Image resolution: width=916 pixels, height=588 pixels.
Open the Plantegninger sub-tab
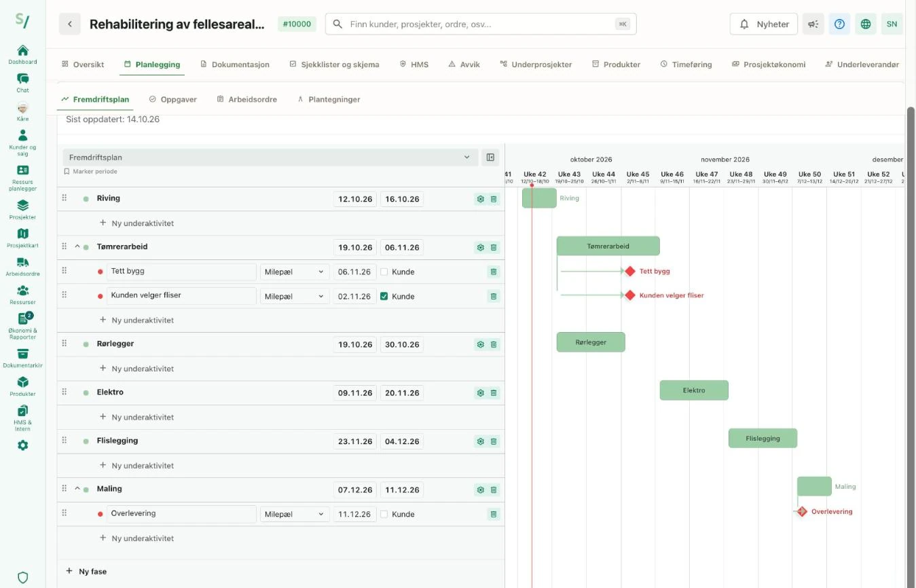coord(329,99)
